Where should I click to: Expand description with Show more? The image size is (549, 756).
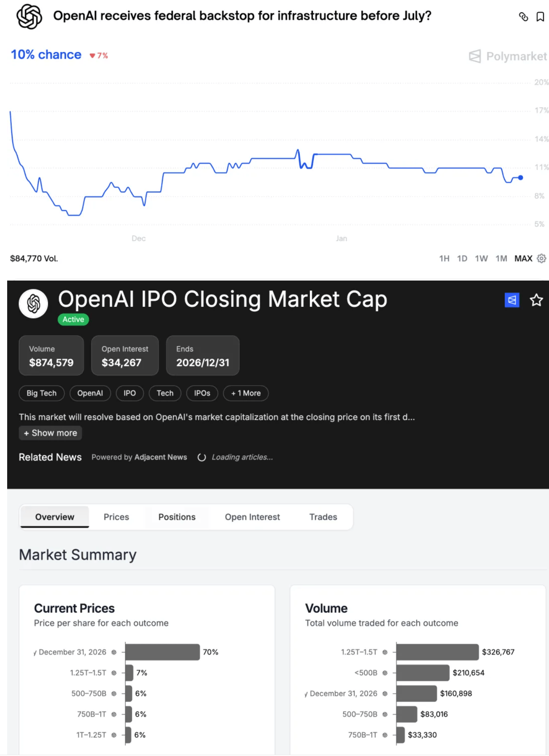coord(51,433)
